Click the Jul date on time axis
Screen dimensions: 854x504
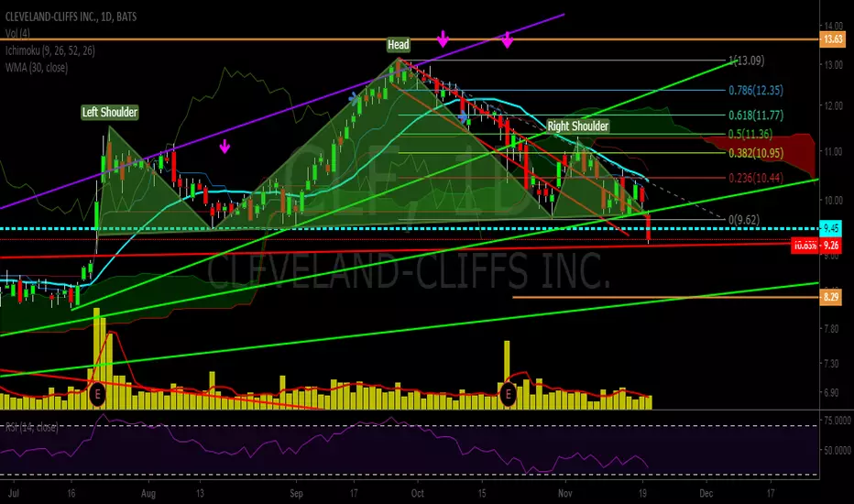14,493
